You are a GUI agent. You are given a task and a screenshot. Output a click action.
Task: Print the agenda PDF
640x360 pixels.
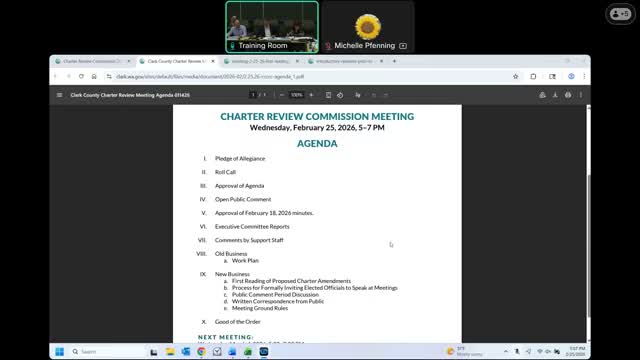(x=568, y=95)
